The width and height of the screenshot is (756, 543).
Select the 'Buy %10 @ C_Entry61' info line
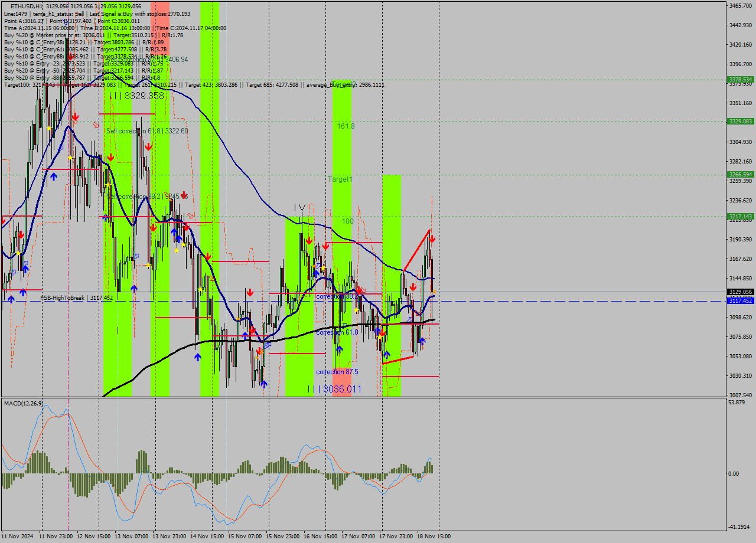pyautogui.click(x=86, y=49)
